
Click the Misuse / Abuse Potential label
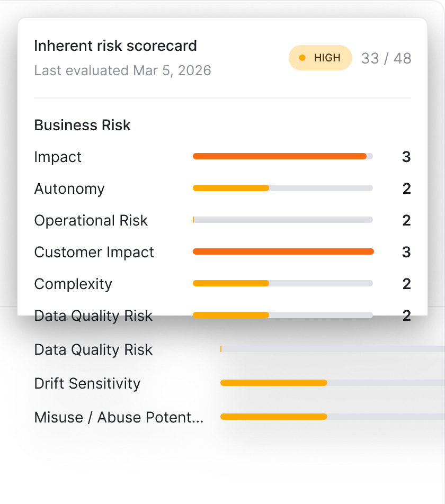click(119, 417)
